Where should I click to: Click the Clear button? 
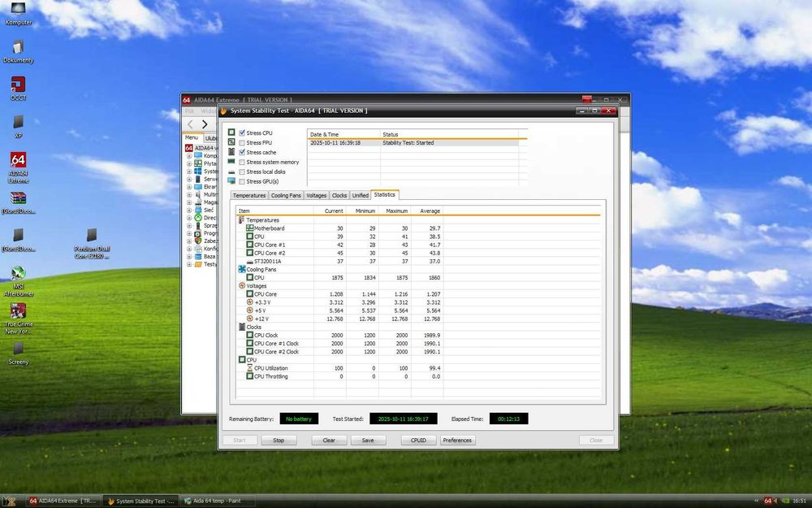tap(329, 440)
